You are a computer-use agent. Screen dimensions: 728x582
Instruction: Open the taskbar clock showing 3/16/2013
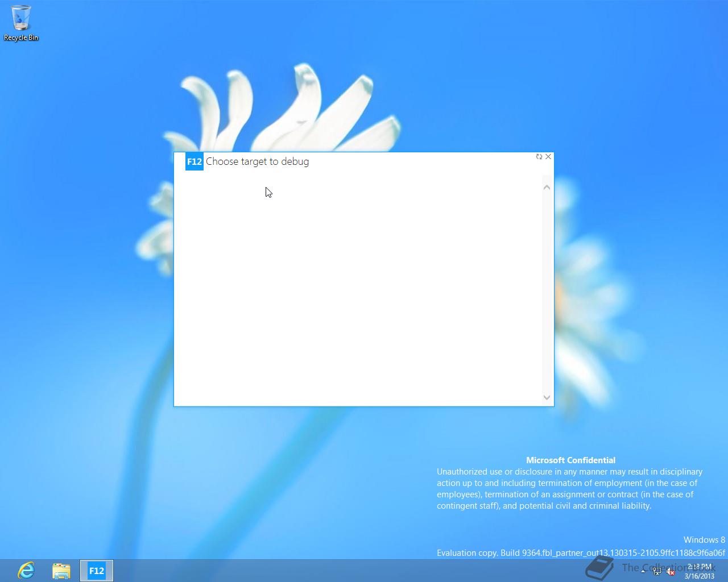click(x=699, y=571)
